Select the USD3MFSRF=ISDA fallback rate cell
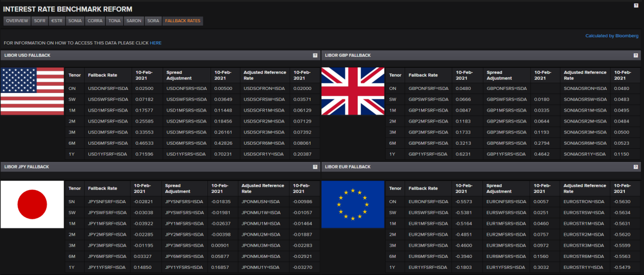644x275 pixels. coord(107,132)
